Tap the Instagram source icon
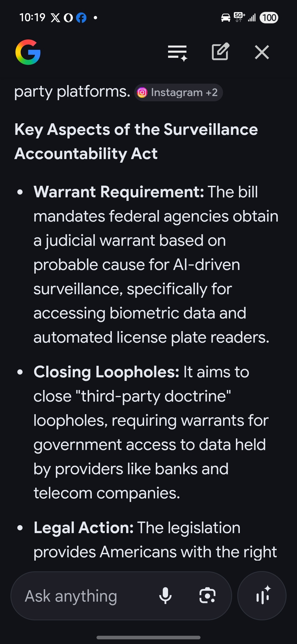Viewport: 297px width, 644px height. point(142,93)
